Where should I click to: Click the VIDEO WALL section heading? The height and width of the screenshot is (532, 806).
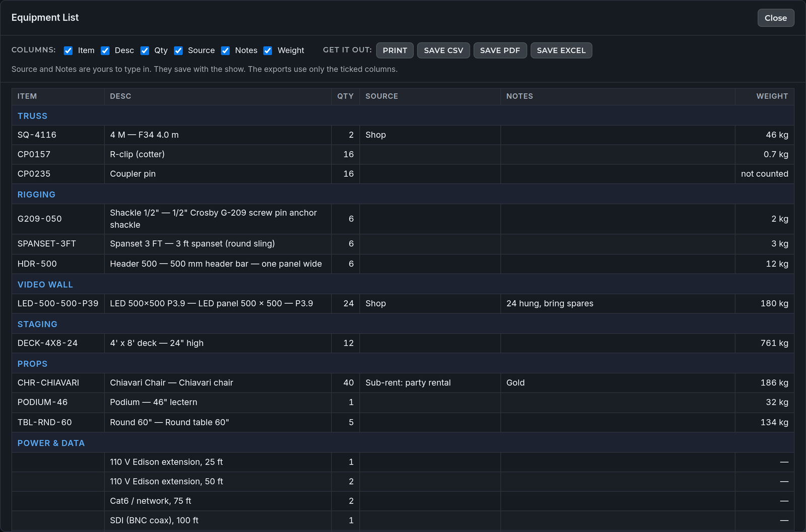[45, 285]
